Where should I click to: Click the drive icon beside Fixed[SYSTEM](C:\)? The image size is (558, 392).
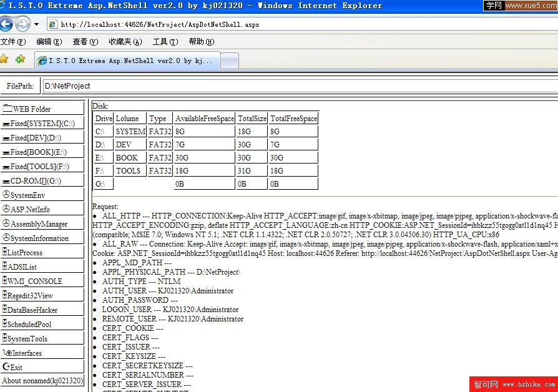click(x=6, y=124)
